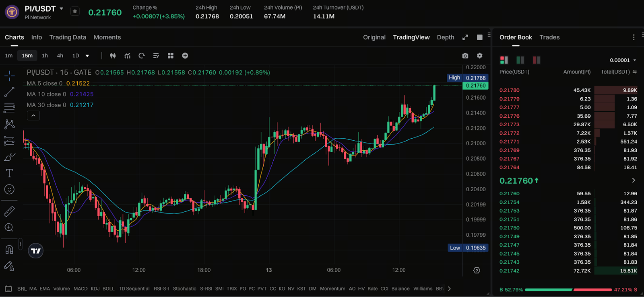Expand more timeframes dropdown after 1D
The image size is (644, 297).
click(87, 56)
